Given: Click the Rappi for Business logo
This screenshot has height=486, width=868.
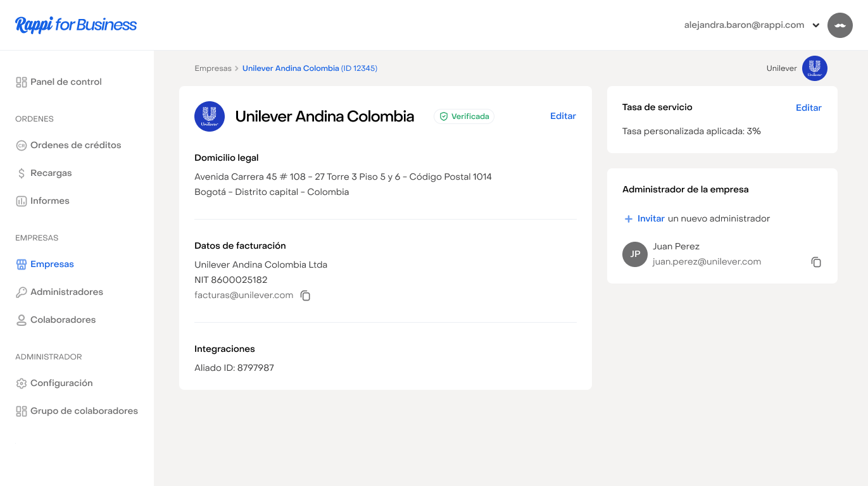Looking at the screenshot, I should pos(76,25).
